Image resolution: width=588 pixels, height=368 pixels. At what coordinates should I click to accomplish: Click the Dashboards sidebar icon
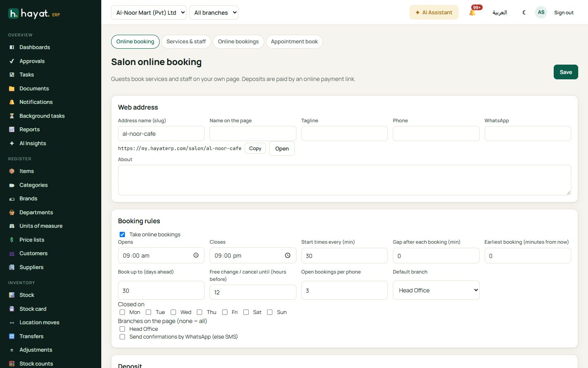tap(12, 47)
